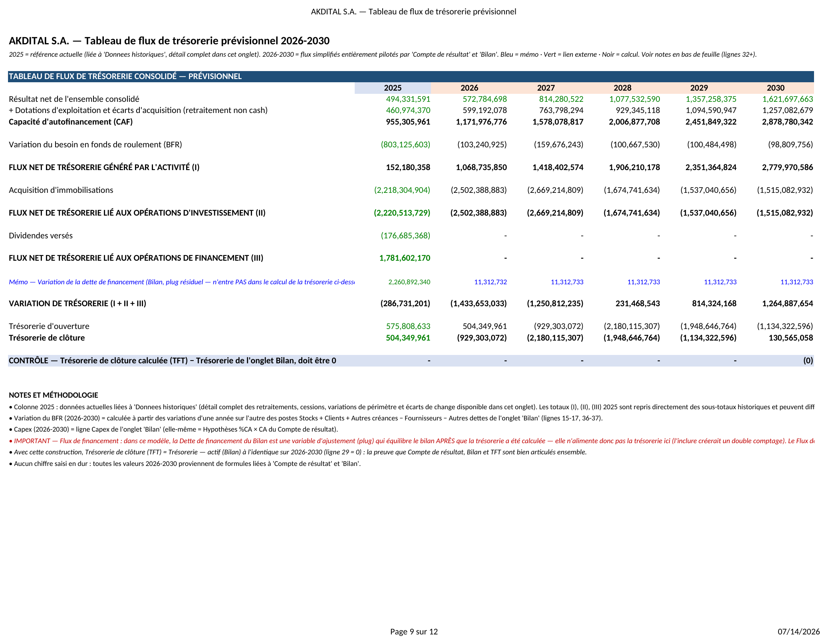Click Acquisition d'immobilisations row label

click(61, 190)
